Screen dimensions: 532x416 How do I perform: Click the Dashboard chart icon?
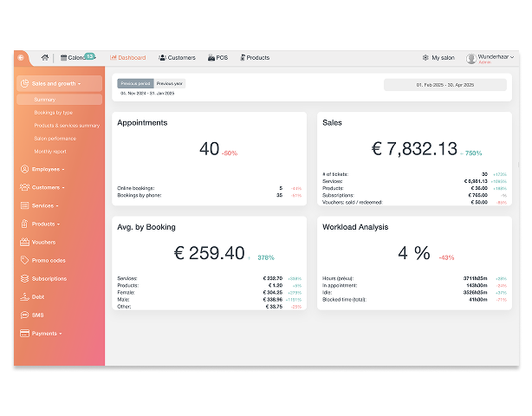coord(114,58)
